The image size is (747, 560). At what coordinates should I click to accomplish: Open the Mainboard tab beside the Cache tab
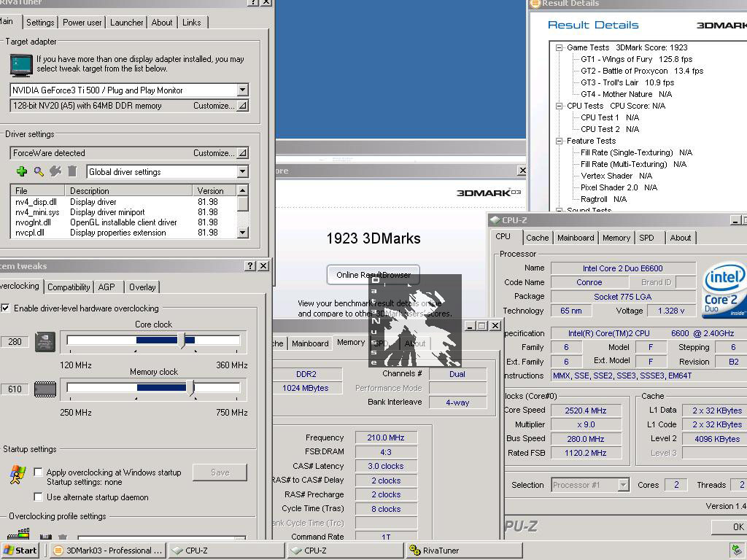click(x=576, y=238)
